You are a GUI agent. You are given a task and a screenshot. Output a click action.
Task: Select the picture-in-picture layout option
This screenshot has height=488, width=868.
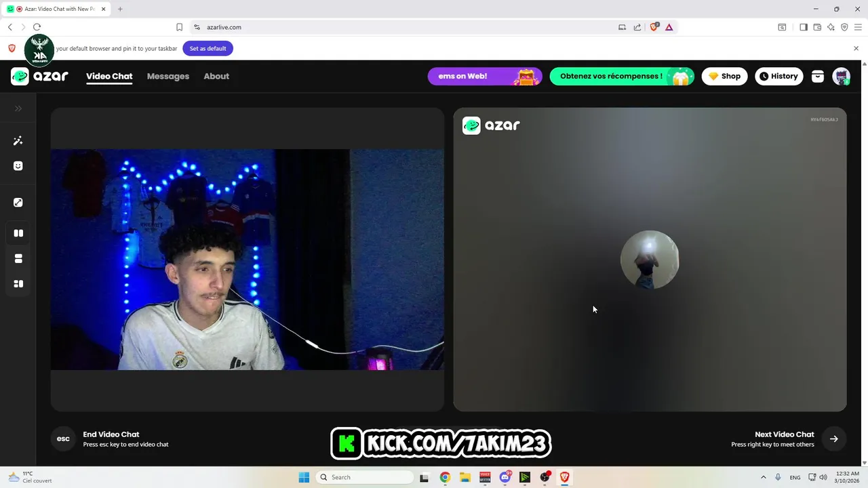18,284
